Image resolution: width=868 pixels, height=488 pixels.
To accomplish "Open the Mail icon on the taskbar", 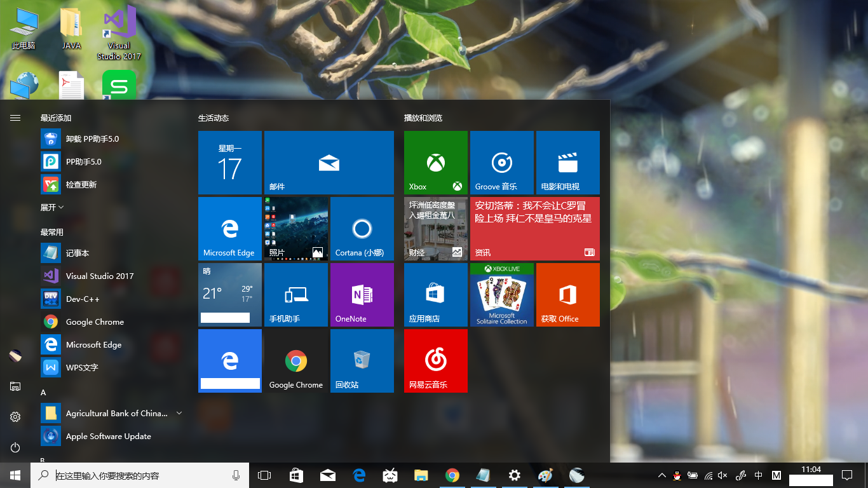I will coord(328,475).
